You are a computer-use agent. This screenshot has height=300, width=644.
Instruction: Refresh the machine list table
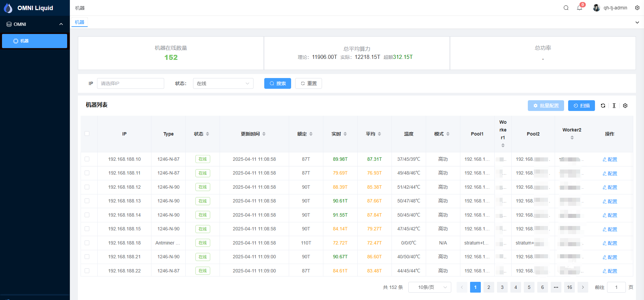[603, 106]
